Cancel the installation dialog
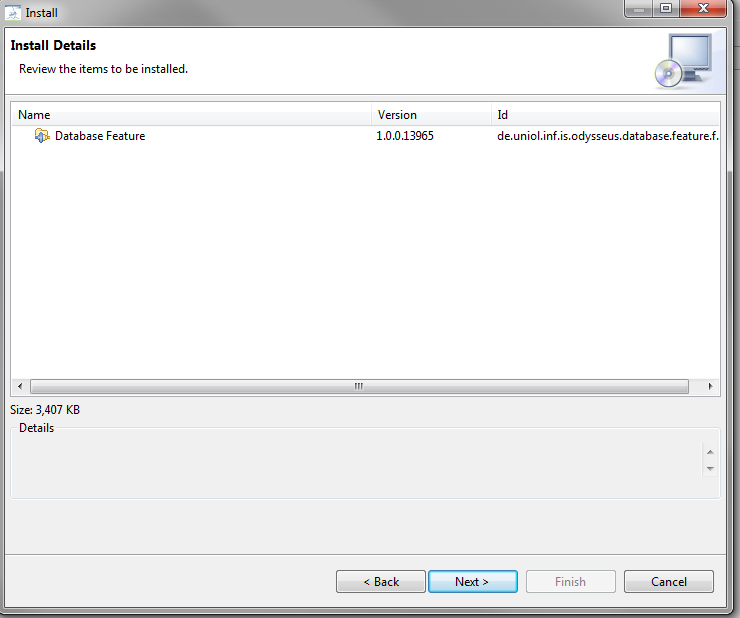Image resolution: width=740 pixels, height=618 pixels. click(669, 582)
